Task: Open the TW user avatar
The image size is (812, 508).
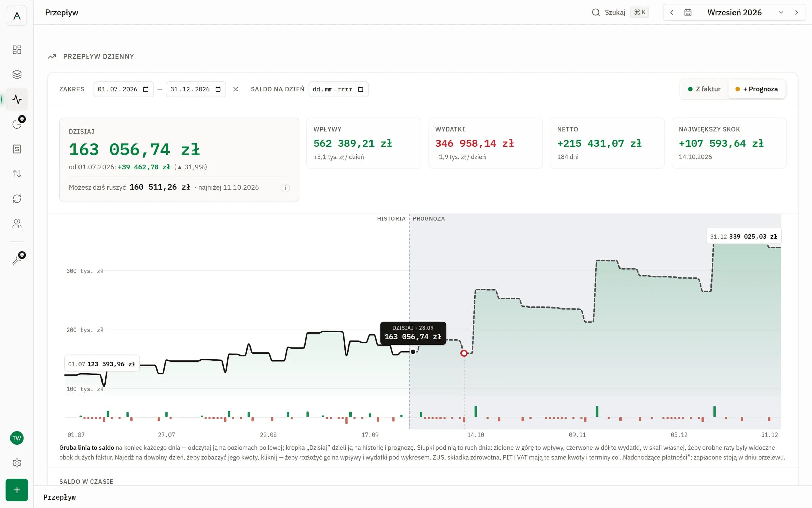Action: click(x=17, y=438)
